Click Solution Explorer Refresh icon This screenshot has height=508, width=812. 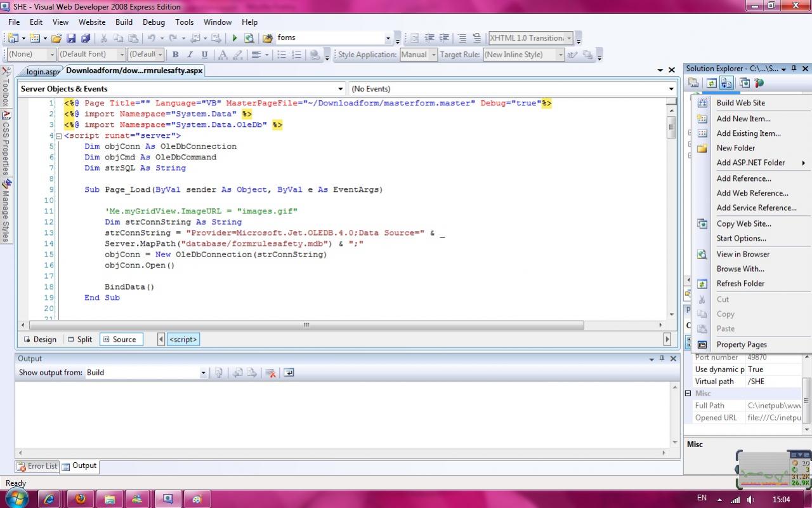(712, 83)
